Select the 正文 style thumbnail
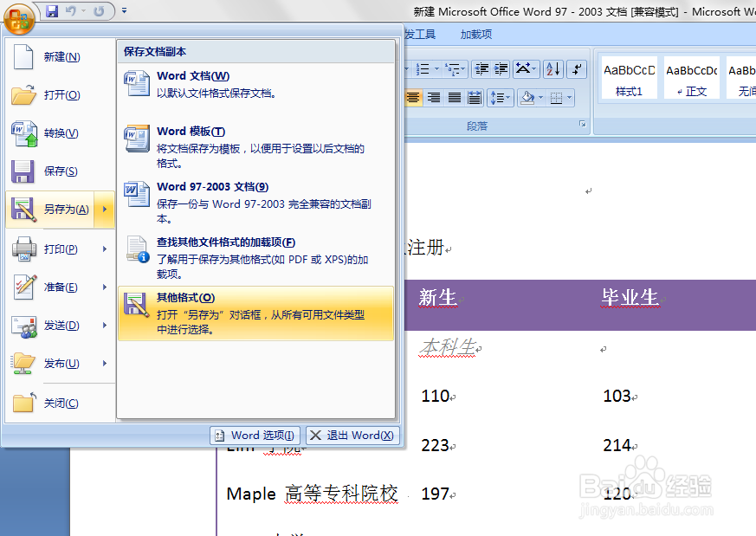This screenshot has height=536, width=756. (691, 76)
